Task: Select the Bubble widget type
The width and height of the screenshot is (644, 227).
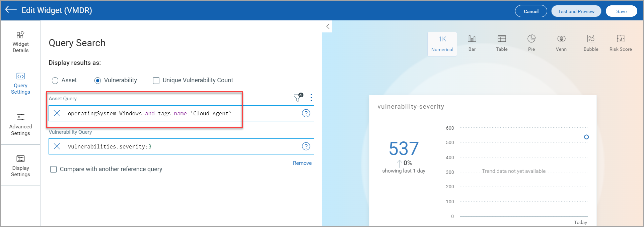Action: point(591,43)
